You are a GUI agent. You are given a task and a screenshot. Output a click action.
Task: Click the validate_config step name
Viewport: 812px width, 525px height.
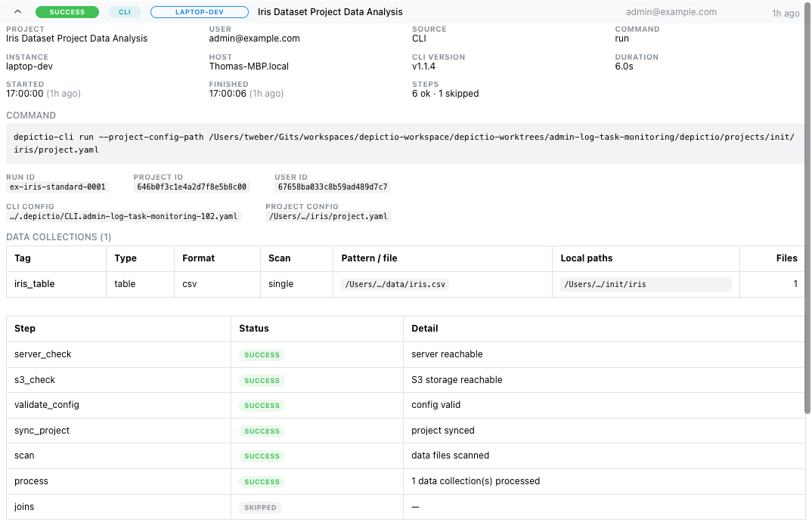click(47, 405)
